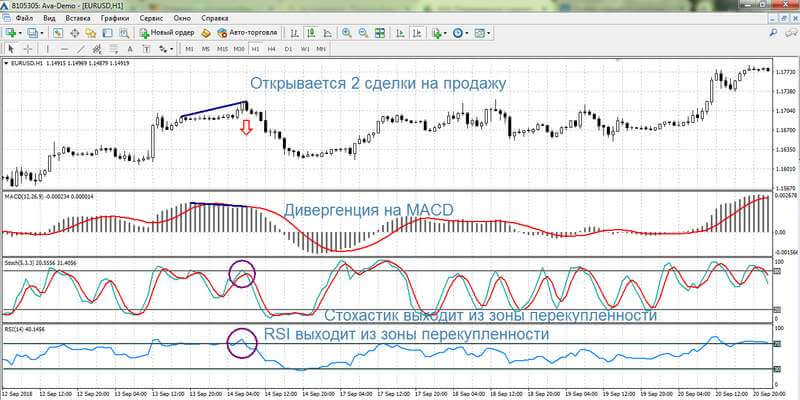Zoom in on the chart
Image resolution: width=800 pixels, height=400 pixels.
346,33
